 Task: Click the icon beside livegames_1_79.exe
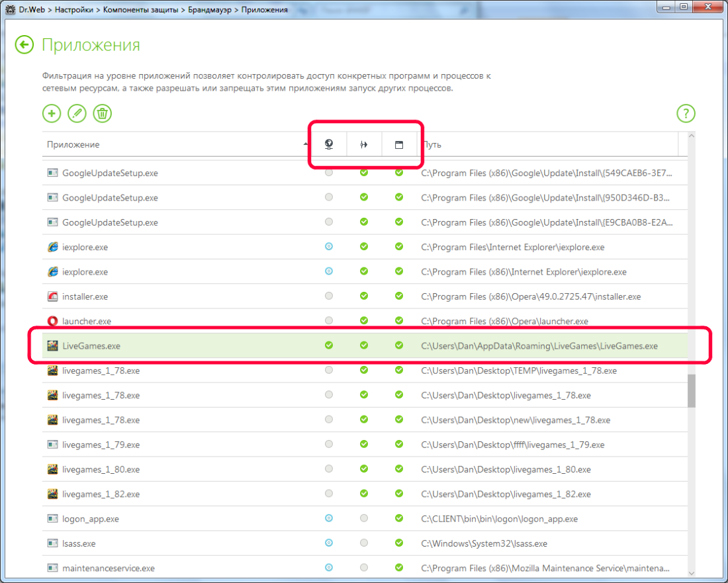[x=52, y=444]
